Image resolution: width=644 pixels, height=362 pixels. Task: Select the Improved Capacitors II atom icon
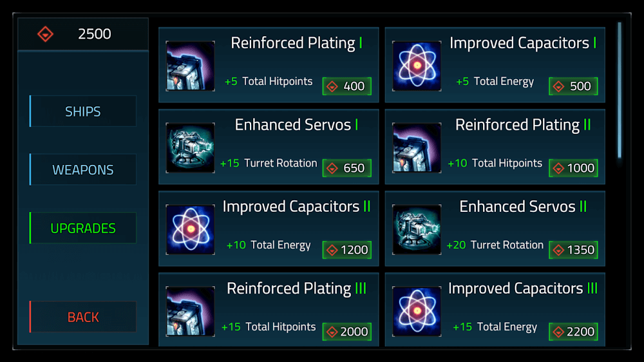click(x=190, y=229)
